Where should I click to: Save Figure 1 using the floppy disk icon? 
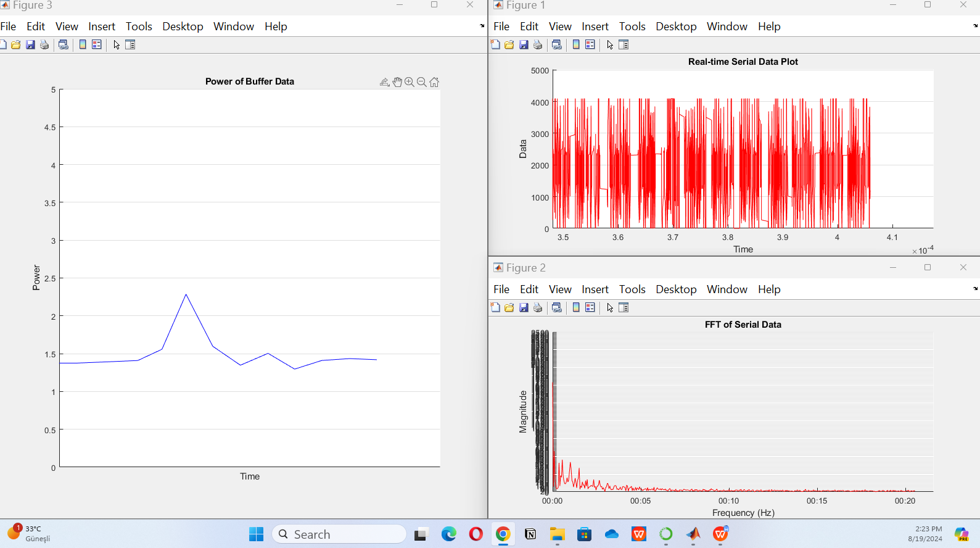[x=524, y=44]
